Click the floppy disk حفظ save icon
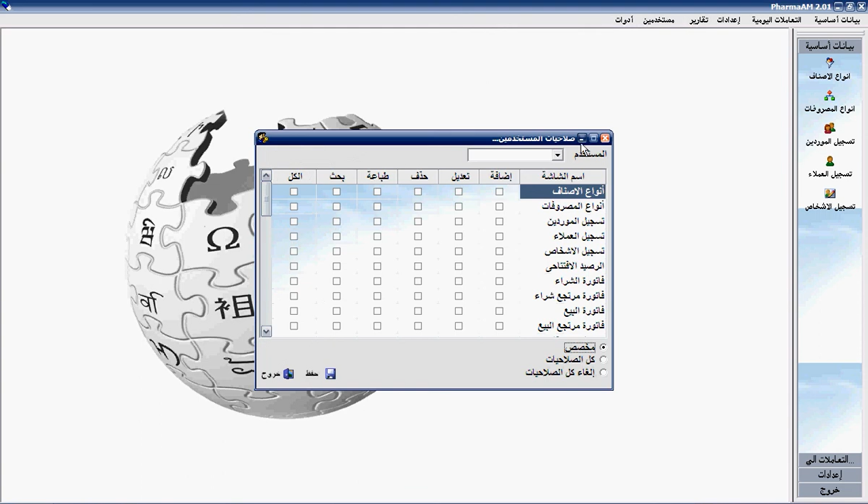This screenshot has width=868, height=504. click(330, 374)
